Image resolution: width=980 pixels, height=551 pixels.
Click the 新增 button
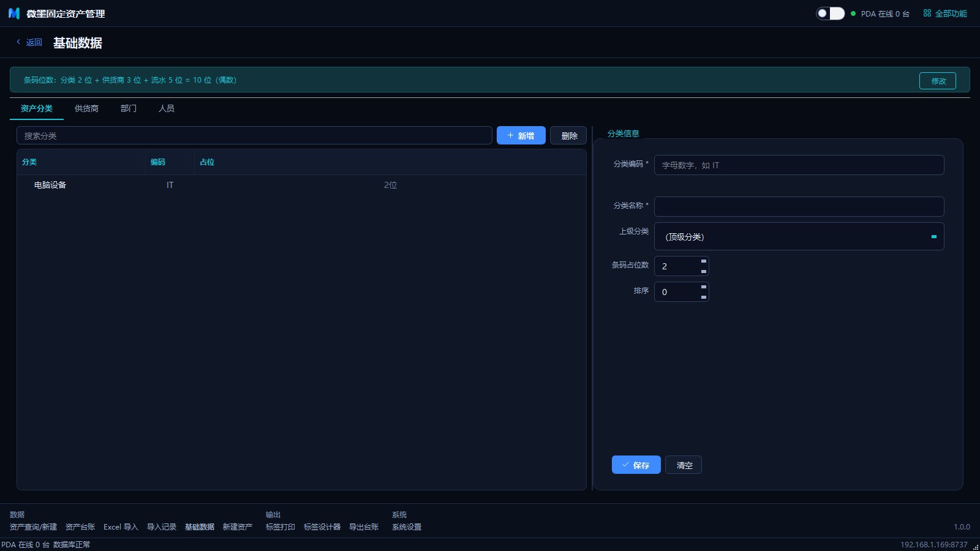pyautogui.click(x=521, y=135)
